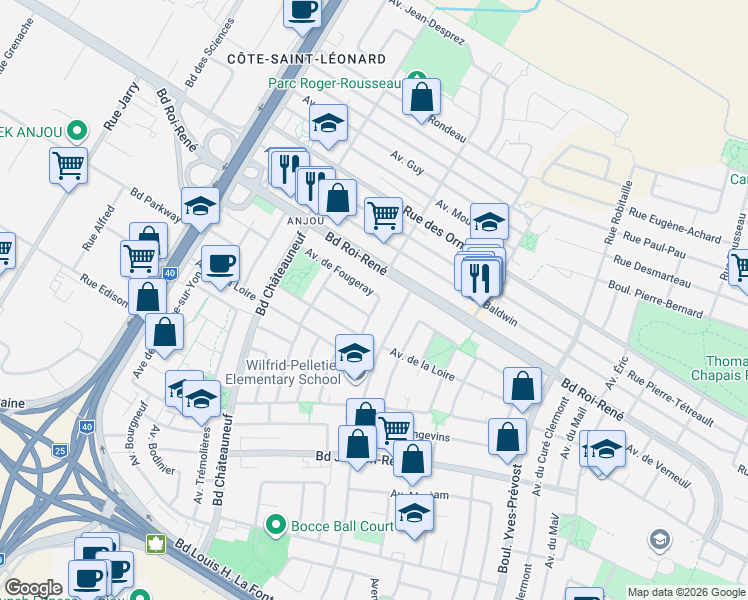Viewport: 748px width, 600px height.
Task: Select the green TEK ANJOU location pin
Action: pyautogui.click(x=77, y=131)
